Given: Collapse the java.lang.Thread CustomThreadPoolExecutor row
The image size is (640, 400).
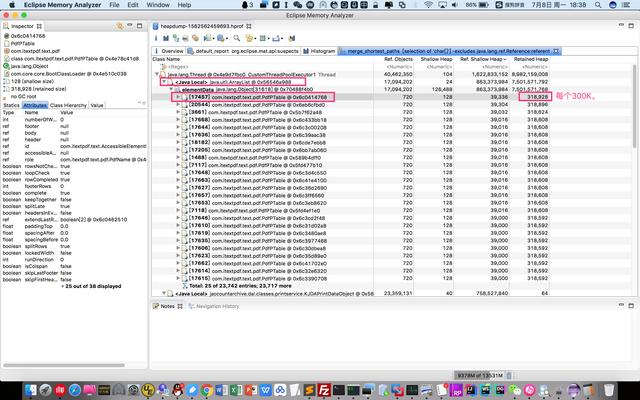Looking at the screenshot, I should click(x=157, y=74).
